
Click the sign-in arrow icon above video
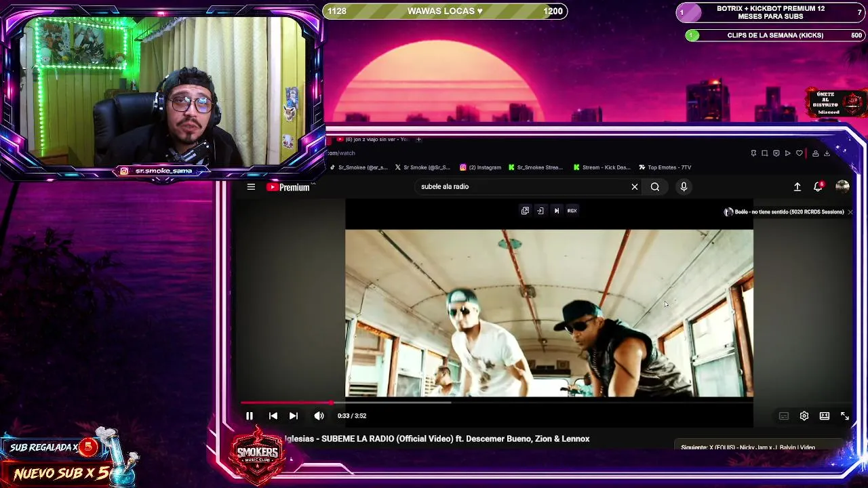tap(540, 211)
